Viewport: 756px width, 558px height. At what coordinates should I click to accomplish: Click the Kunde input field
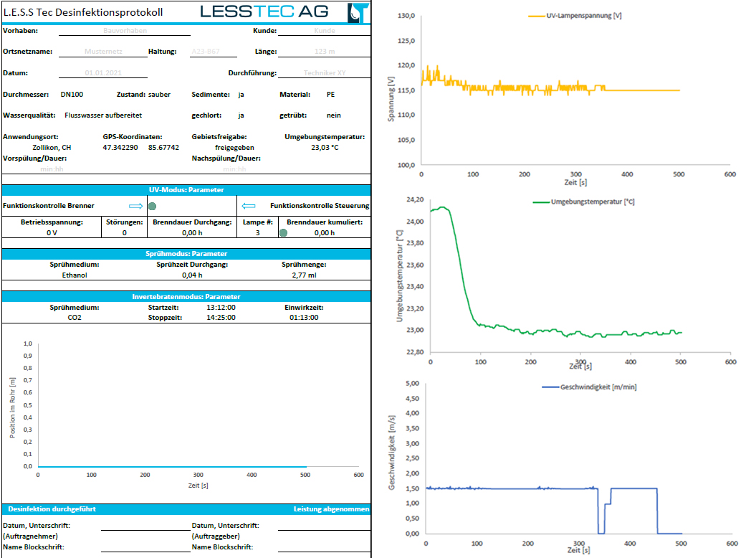tap(324, 31)
